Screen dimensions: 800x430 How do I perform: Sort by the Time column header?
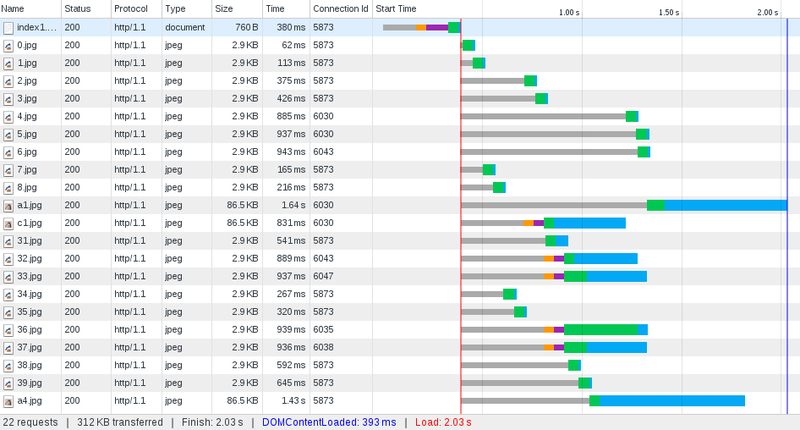coord(286,9)
